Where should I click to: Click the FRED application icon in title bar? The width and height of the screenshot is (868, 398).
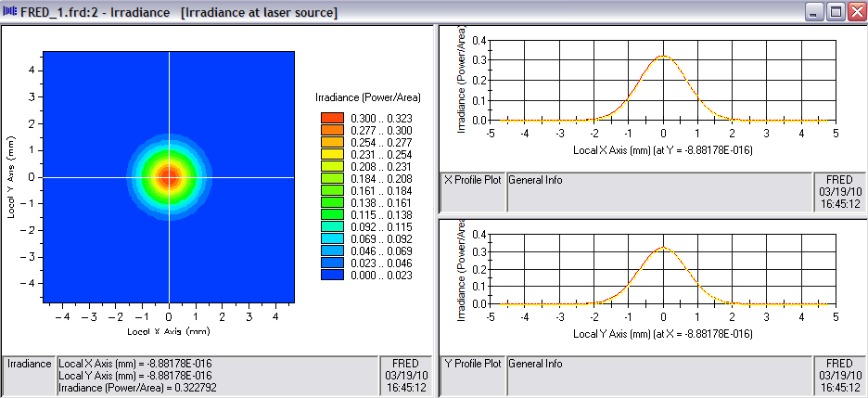11,12
